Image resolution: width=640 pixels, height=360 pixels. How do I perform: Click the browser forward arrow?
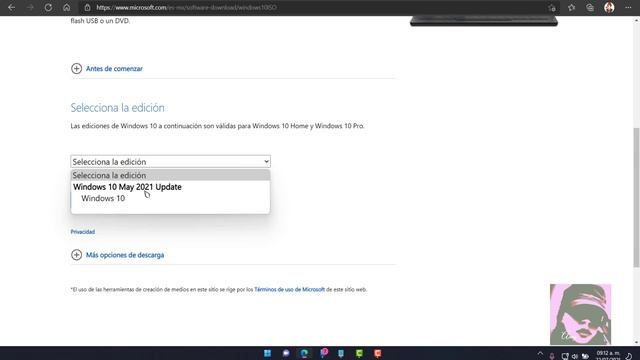click(x=30, y=7)
